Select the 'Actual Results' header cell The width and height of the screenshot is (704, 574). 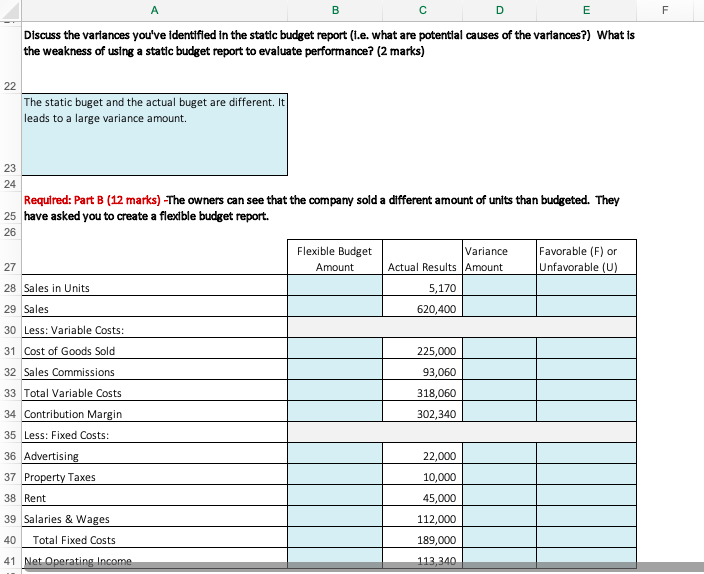coord(422,257)
